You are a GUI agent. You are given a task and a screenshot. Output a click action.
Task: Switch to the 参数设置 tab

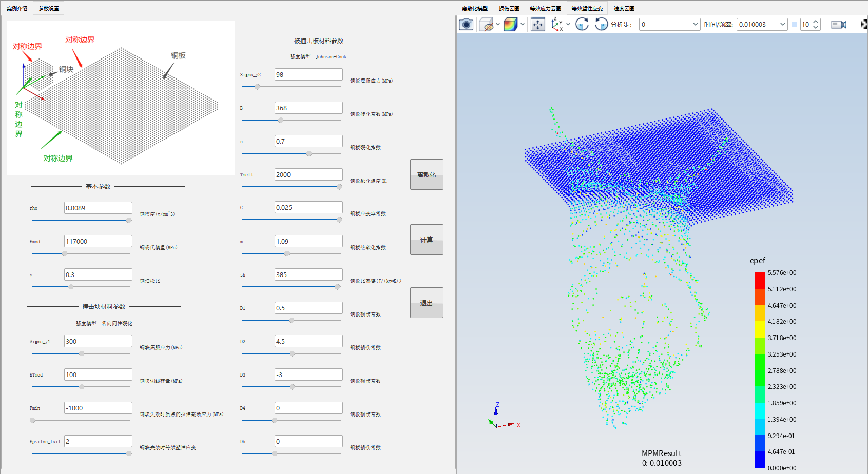point(49,8)
